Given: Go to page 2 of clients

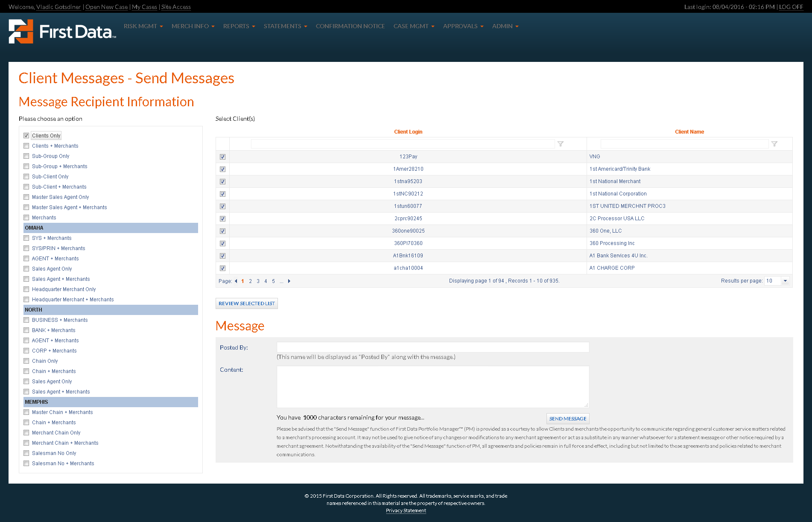Looking at the screenshot, I should [250, 281].
